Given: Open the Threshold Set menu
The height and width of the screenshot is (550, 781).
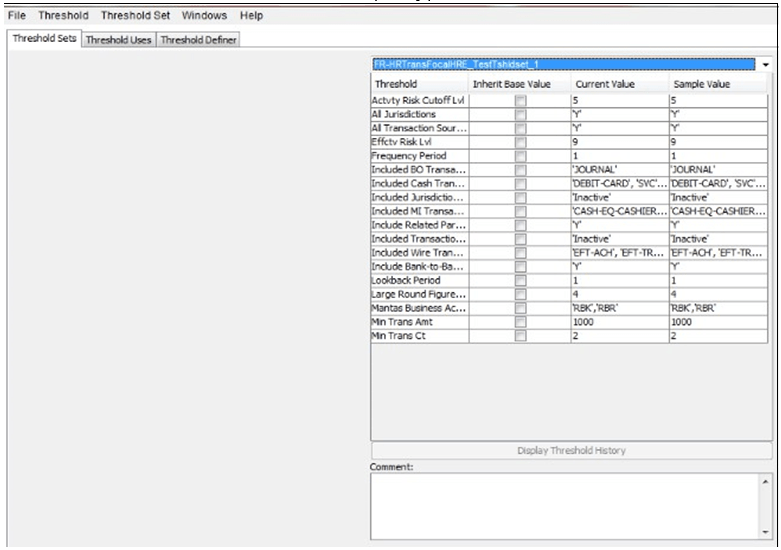Looking at the screenshot, I should (135, 15).
